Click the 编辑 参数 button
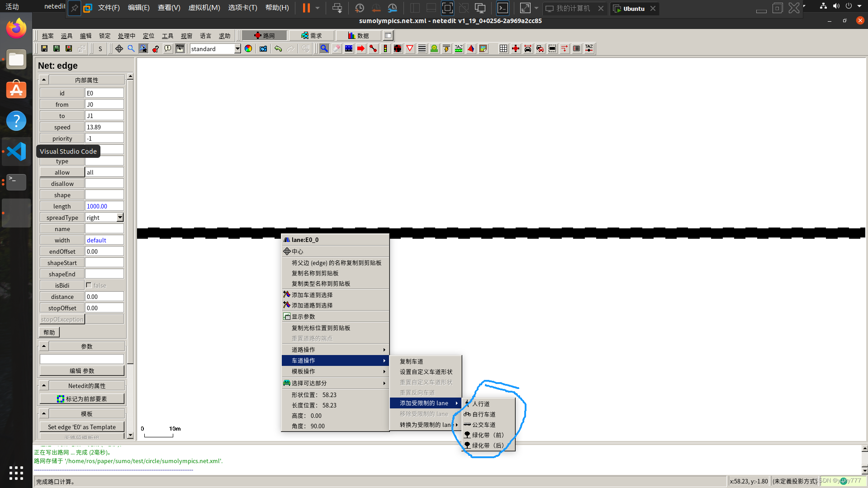This screenshot has height=488, width=868. click(82, 371)
